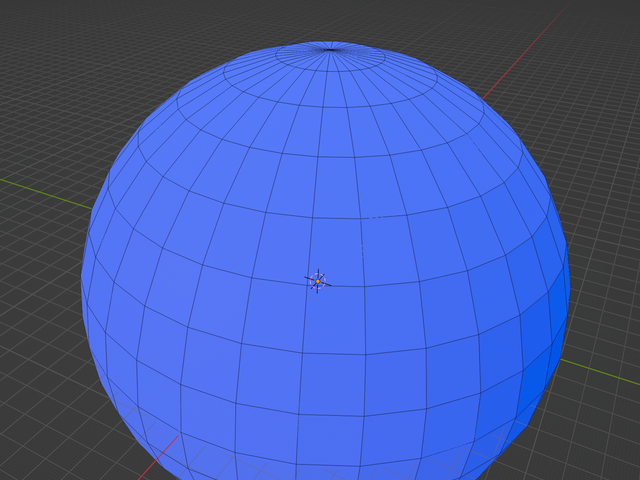640x480 pixels.
Task: Select the blue UV sphere object
Action: click(x=325, y=261)
